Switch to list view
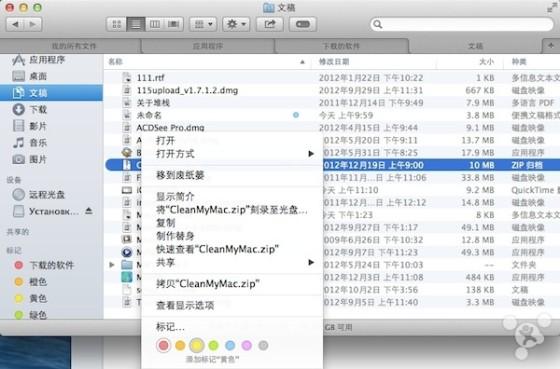Image resolution: width=560 pixels, height=369 pixels. click(136, 24)
